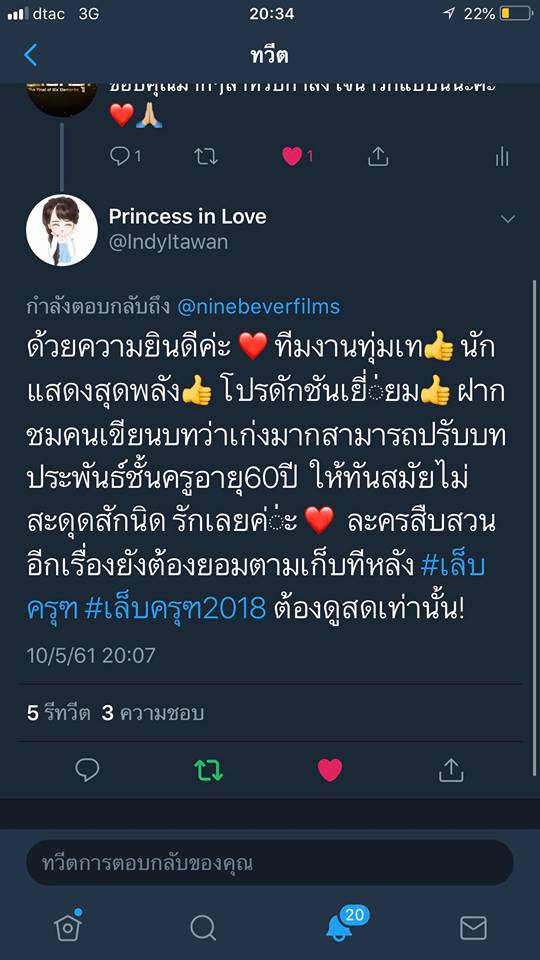View the list of 5 retweets
The width and height of the screenshot is (540, 960).
coord(59,713)
